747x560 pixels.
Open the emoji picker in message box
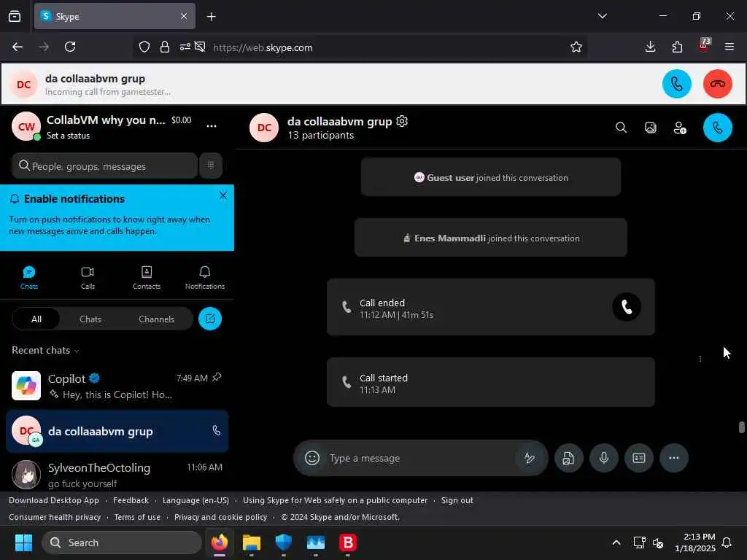pos(312,458)
